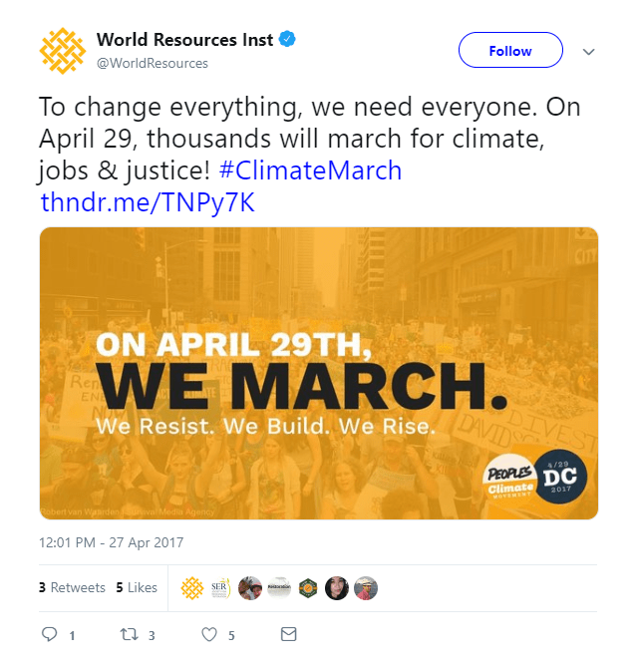Open the @WorldResources handle
This screenshot has width=634, height=672.
[x=153, y=63]
